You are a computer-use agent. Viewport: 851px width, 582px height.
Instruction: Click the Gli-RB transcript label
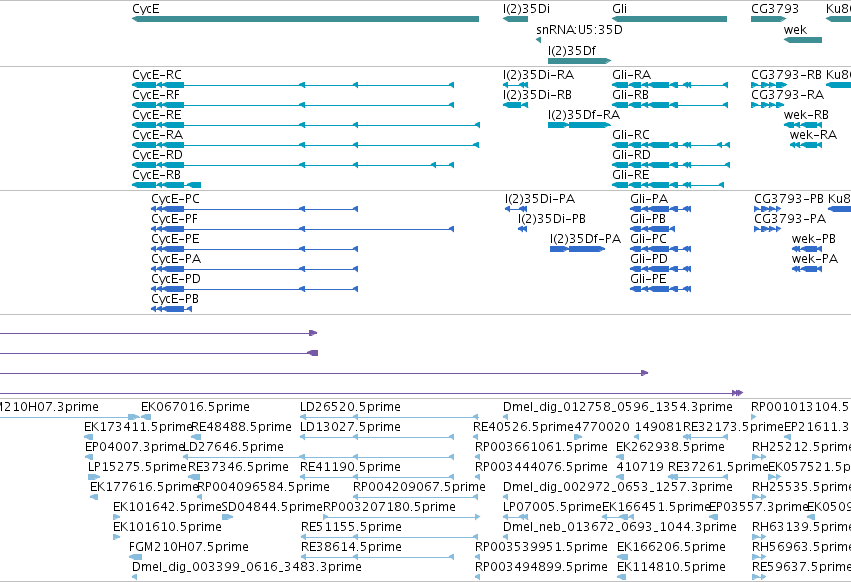tap(631, 94)
